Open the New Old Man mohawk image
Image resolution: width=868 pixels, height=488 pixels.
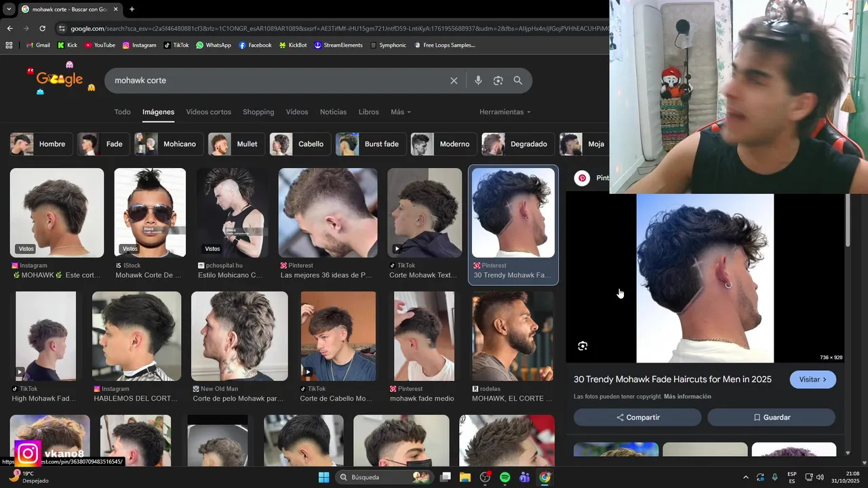pyautogui.click(x=239, y=336)
